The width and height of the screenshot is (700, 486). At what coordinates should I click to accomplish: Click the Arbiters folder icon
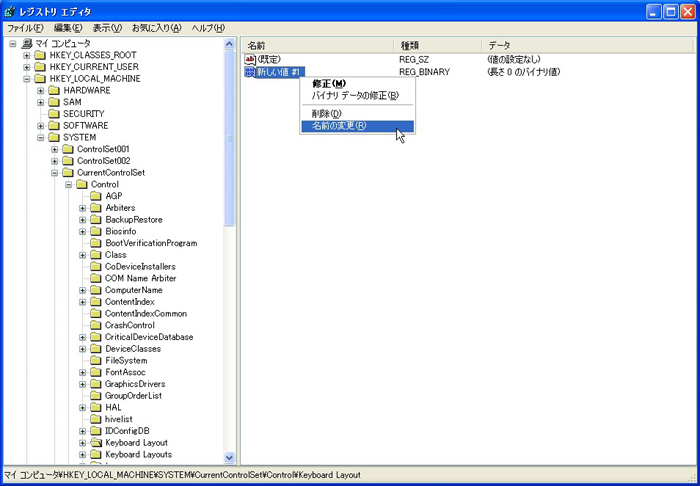point(96,208)
